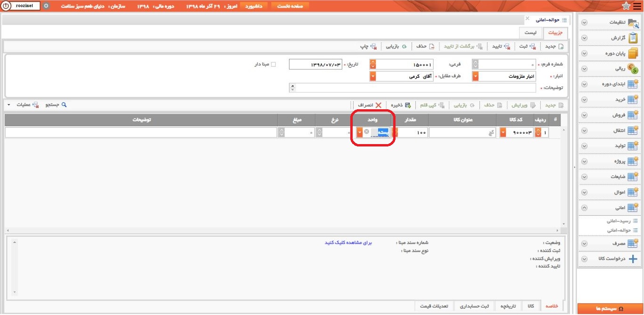Click the سیستم ها button
The width and height of the screenshot is (644, 315).
point(609,308)
